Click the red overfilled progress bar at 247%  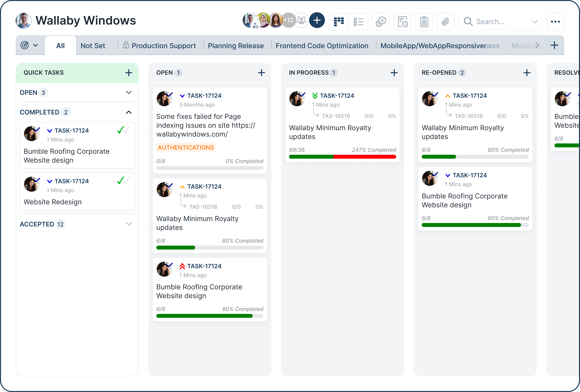click(x=364, y=157)
